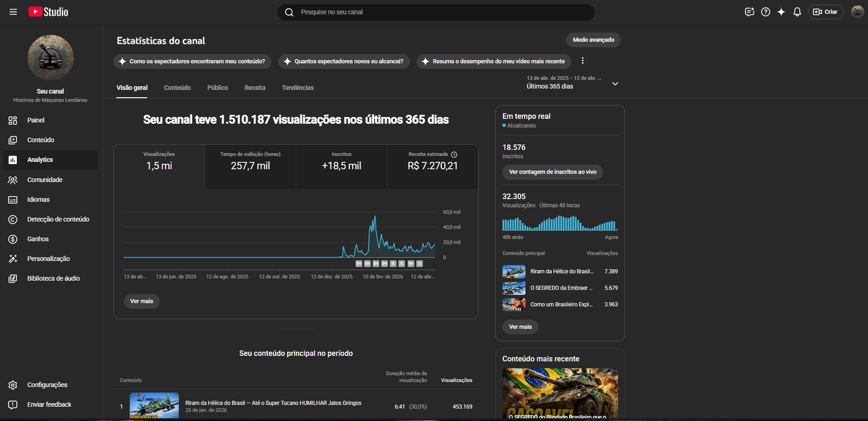Open the account avatar menu
Image resolution: width=868 pixels, height=421 pixels.
(857, 12)
